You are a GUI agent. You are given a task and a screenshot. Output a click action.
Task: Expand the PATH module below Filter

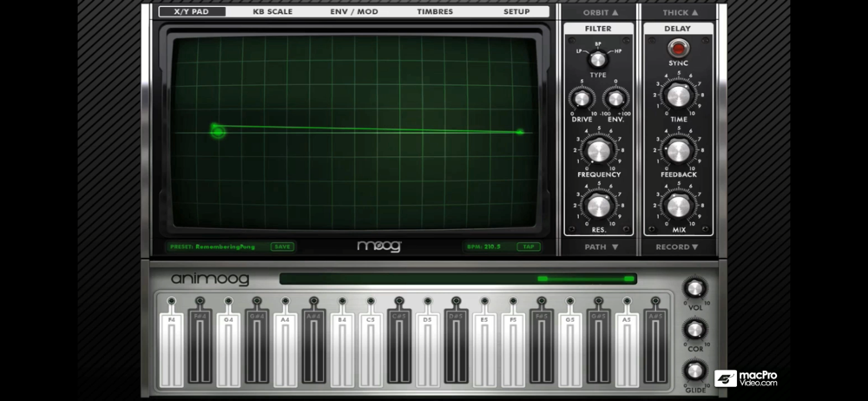(x=602, y=247)
